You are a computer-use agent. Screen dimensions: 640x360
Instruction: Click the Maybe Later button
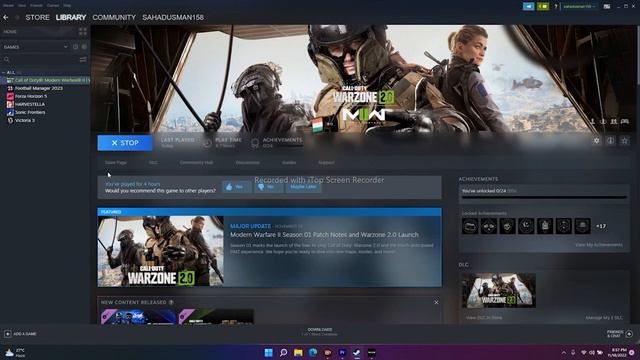(x=303, y=187)
